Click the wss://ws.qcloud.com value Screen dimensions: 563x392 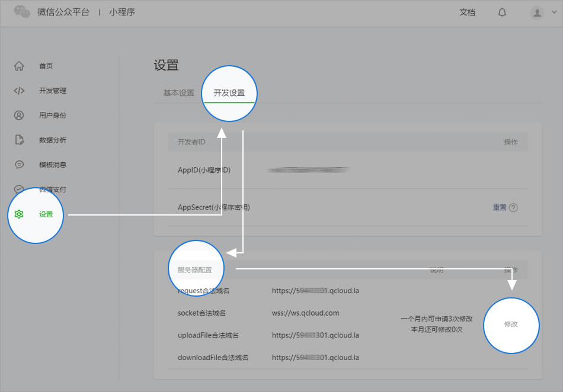[305, 313]
